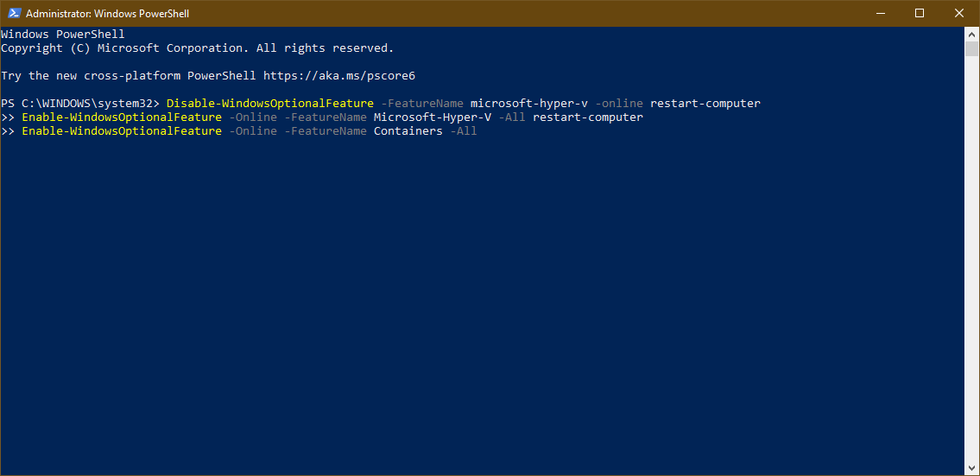
Task: Click the scrollbar up arrow
Action: click(x=972, y=34)
